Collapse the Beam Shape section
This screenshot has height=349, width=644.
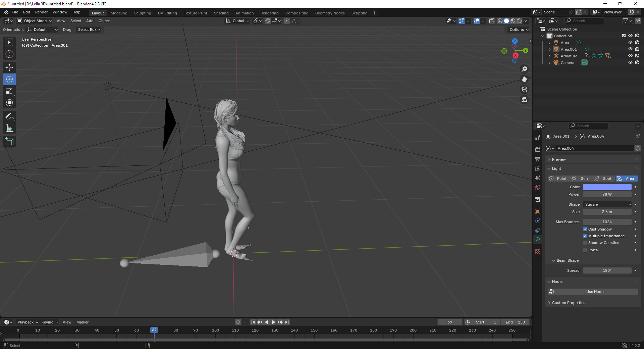(568, 260)
